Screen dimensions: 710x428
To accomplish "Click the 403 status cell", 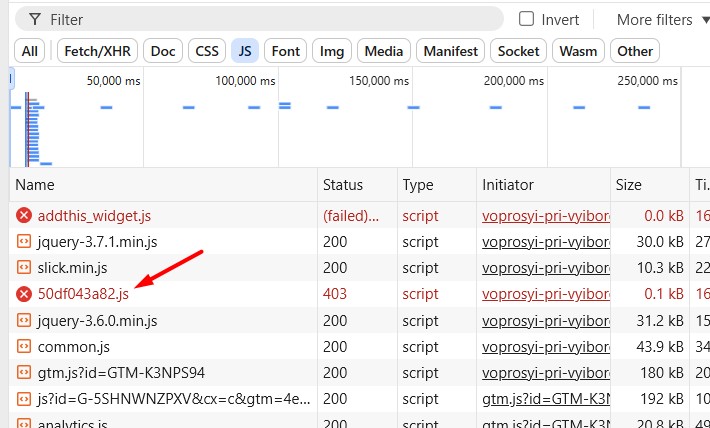I will 335,294.
